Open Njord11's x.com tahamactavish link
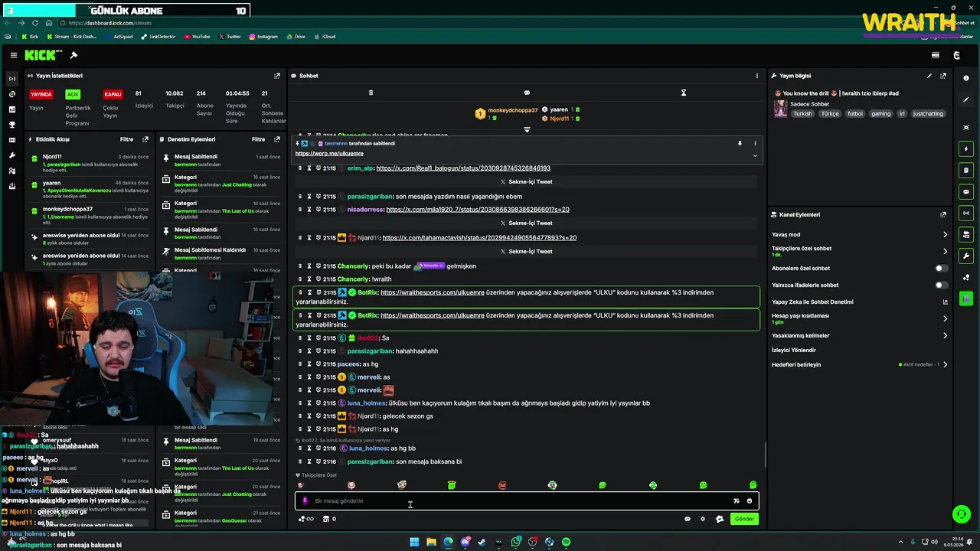 tap(479, 238)
